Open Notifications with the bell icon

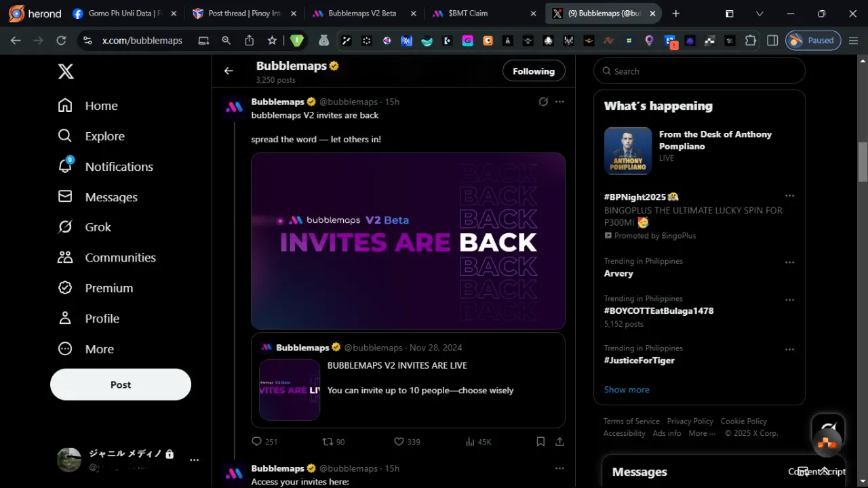(x=106, y=167)
